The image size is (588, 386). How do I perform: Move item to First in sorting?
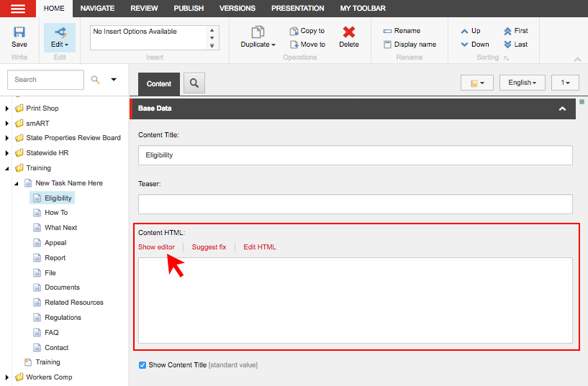coord(508,31)
